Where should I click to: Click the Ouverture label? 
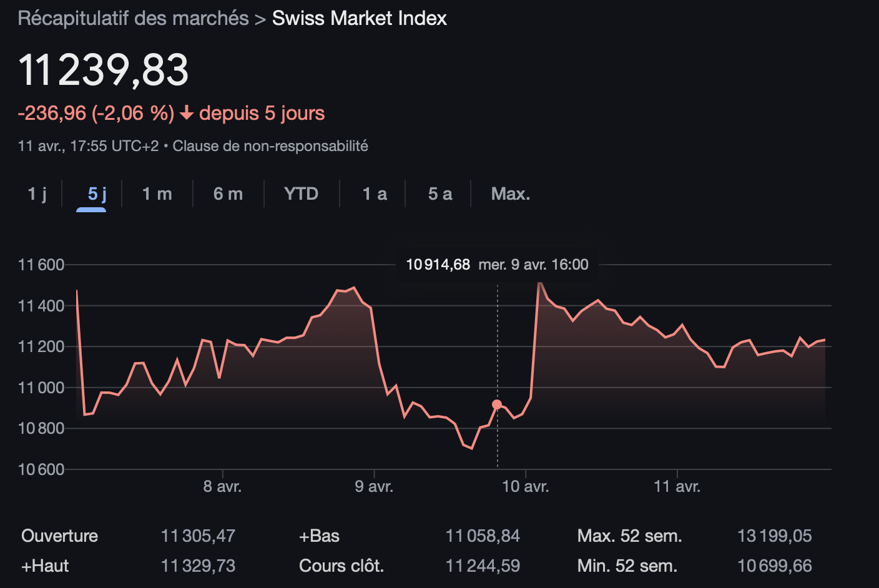[60, 536]
